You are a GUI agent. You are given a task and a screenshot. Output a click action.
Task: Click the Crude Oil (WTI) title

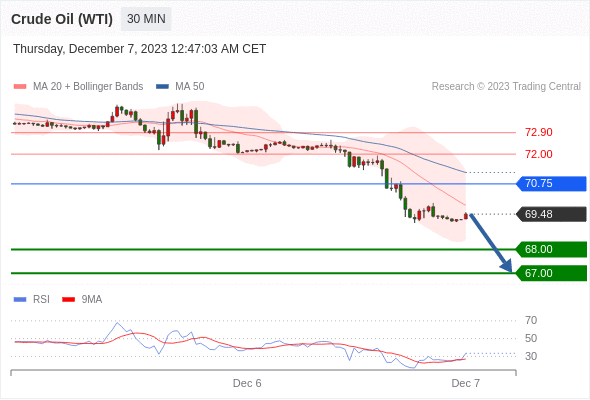click(62, 19)
